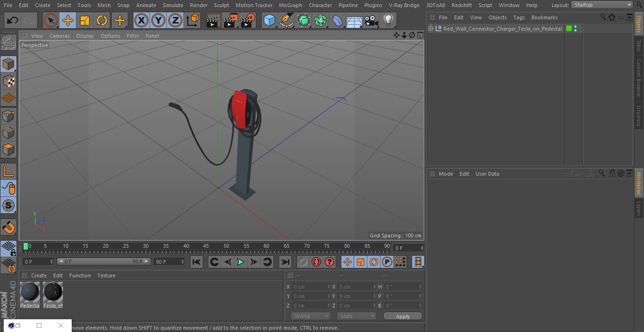Switch to Edges mode
Screen dimensions: 644x332
tap(8, 132)
